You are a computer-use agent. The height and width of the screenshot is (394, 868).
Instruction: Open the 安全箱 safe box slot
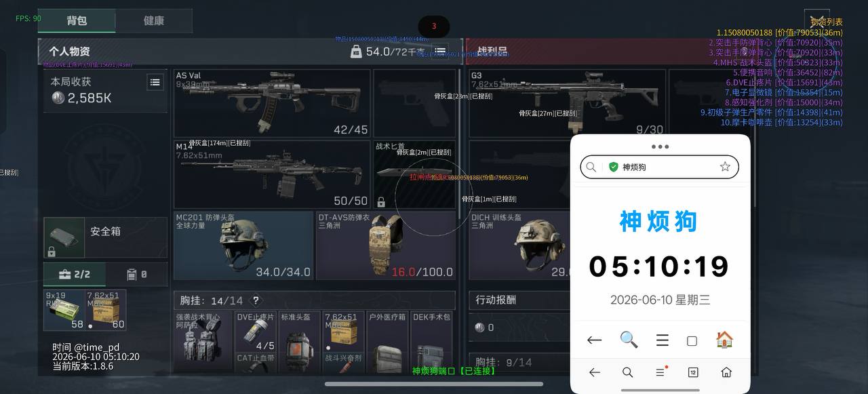point(105,238)
